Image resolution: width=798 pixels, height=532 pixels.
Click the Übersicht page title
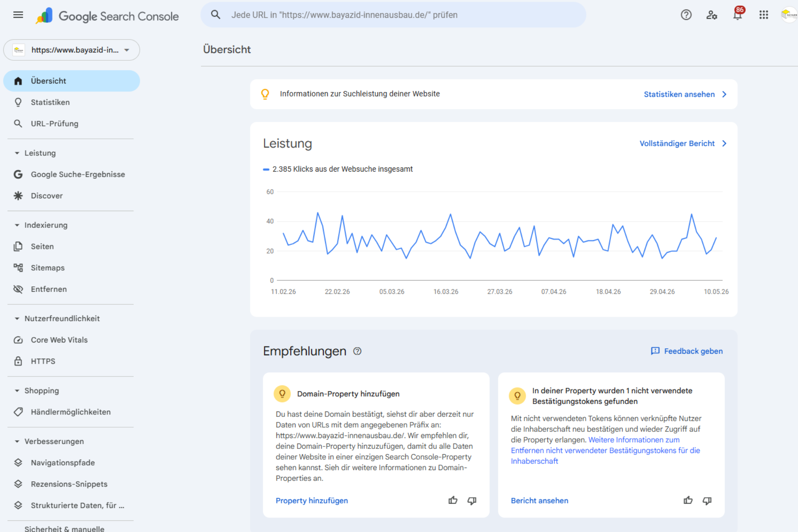[227, 49]
